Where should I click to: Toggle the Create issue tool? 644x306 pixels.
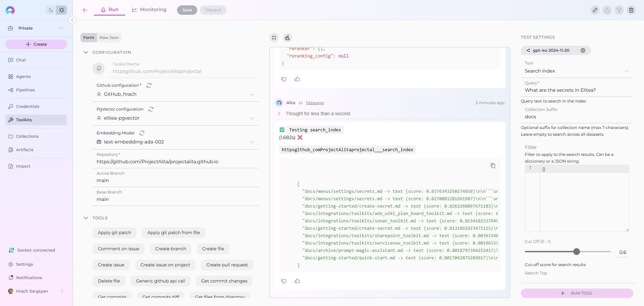(x=111, y=265)
